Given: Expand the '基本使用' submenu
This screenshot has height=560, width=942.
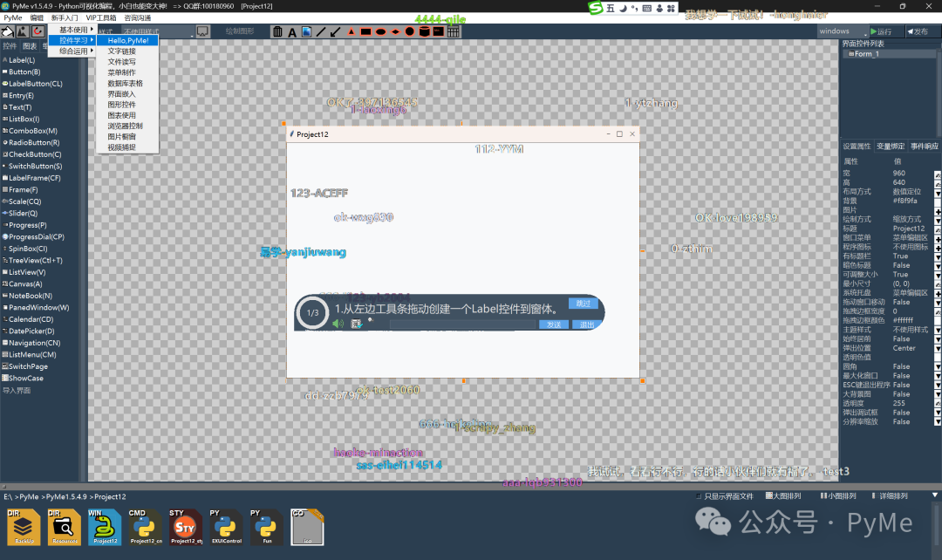Looking at the screenshot, I should (x=75, y=30).
